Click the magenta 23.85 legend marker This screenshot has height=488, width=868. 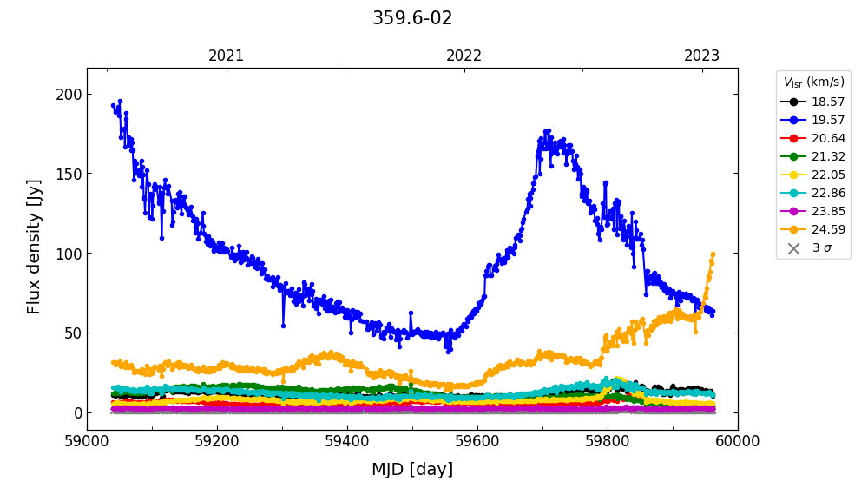pos(793,211)
